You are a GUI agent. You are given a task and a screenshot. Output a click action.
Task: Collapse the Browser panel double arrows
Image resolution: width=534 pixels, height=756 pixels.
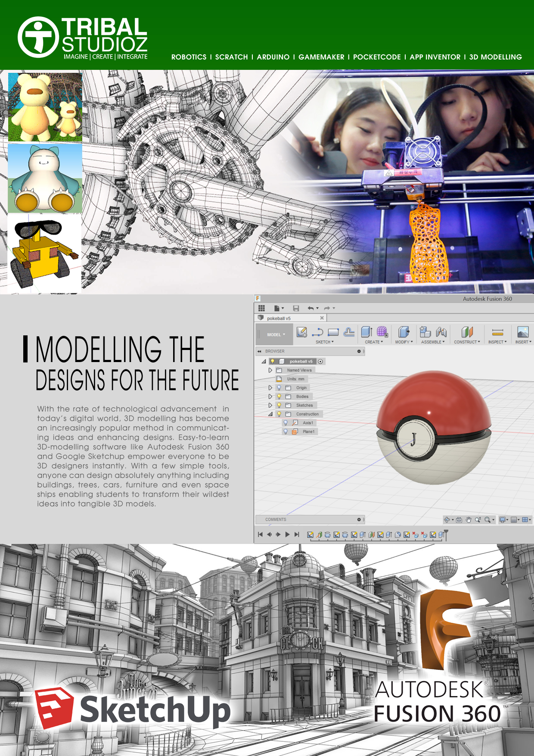click(x=260, y=351)
